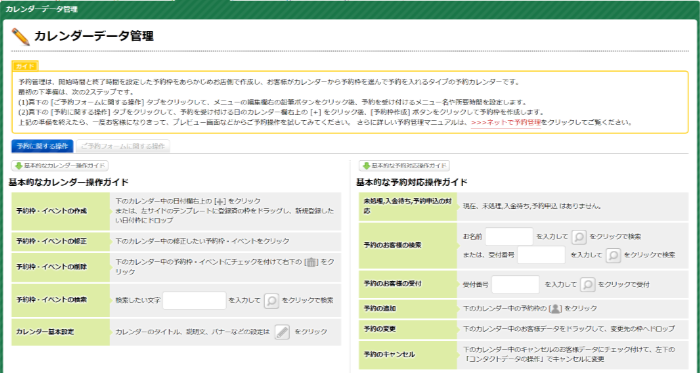Screen dimensions: 700x373
Task: Click the 基本的な予約対応操作ガイド section heading
Action: coord(412,182)
